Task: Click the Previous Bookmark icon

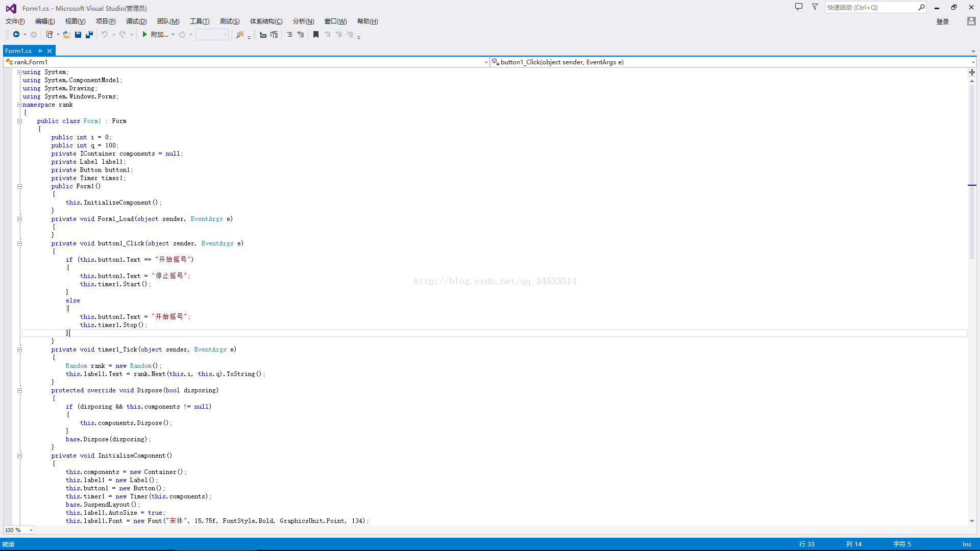Action: pyautogui.click(x=327, y=35)
